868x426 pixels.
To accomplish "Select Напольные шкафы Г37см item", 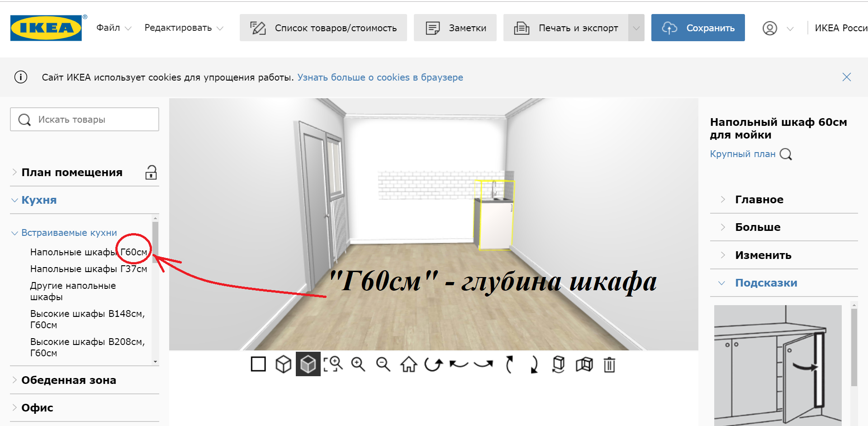I will coord(89,269).
